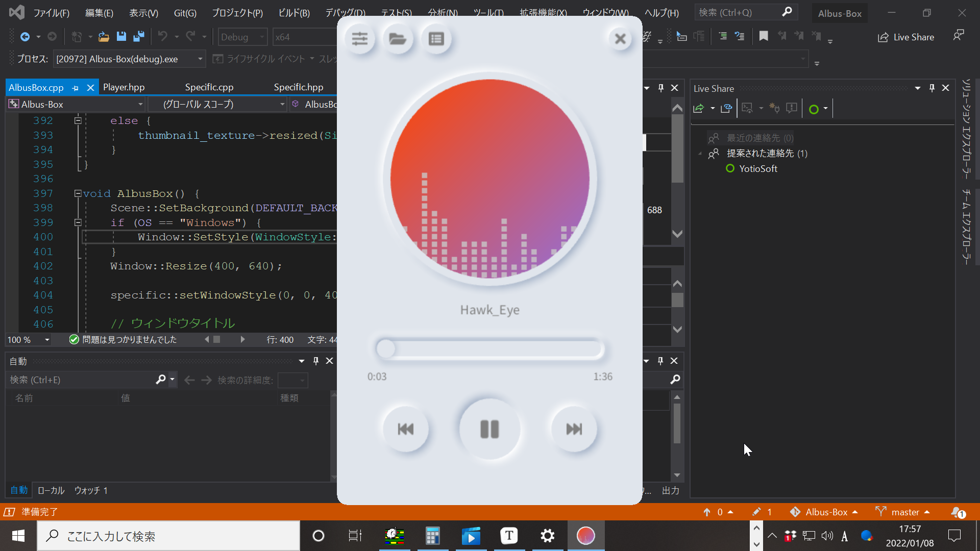The height and width of the screenshot is (551, 980).
Task: Click the Albus-Box repository status item
Action: (x=824, y=512)
